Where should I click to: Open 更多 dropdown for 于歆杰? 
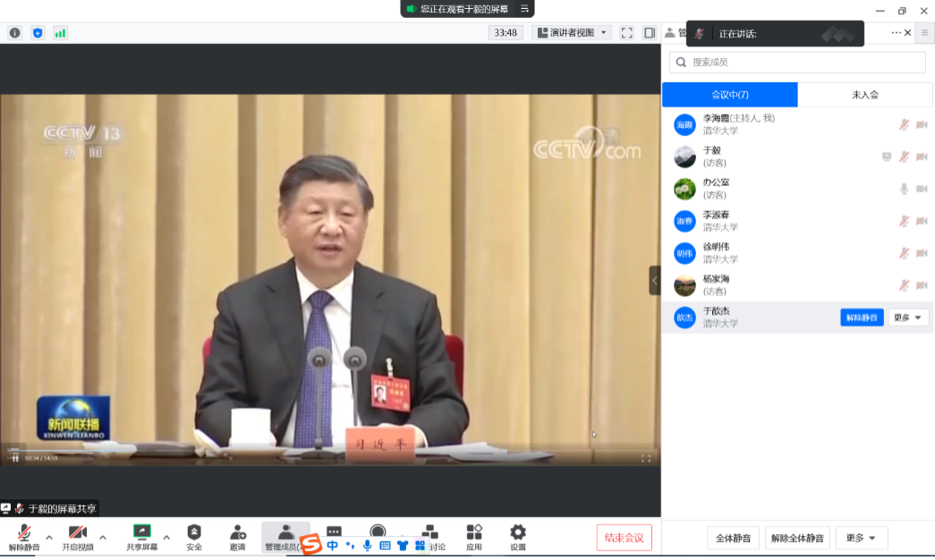tap(907, 318)
